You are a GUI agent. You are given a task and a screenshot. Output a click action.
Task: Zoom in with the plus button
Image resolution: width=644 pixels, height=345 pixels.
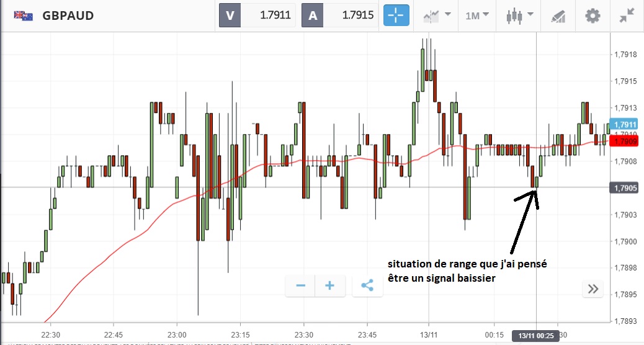pyautogui.click(x=330, y=285)
